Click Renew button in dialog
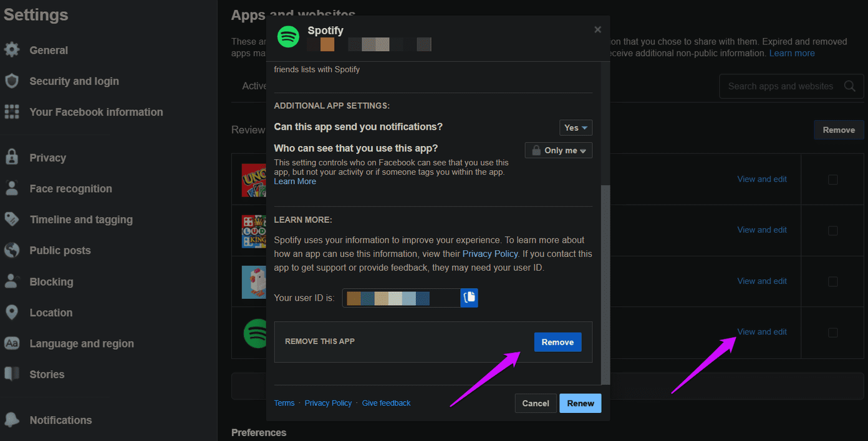This screenshot has width=868, height=441. point(581,403)
